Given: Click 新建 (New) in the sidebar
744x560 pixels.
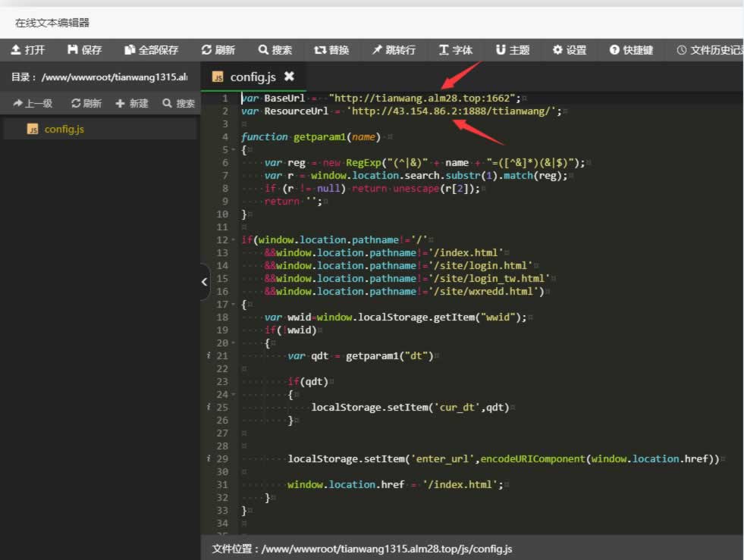Looking at the screenshot, I should (x=132, y=103).
